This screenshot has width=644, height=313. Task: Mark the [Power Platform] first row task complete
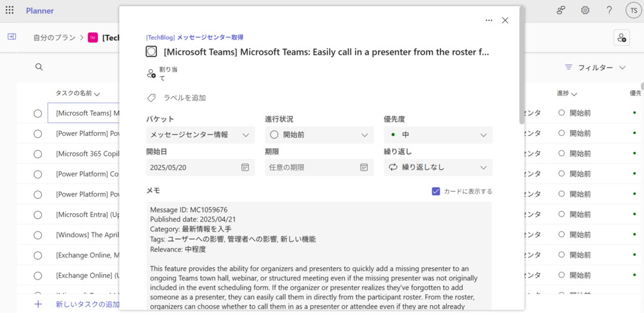pyautogui.click(x=38, y=134)
